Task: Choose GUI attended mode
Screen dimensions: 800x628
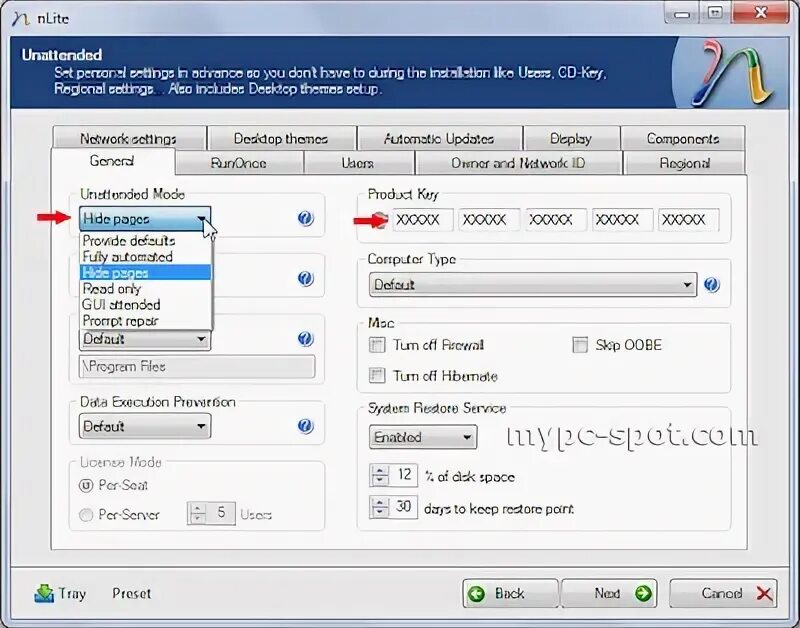Action: coord(145,305)
